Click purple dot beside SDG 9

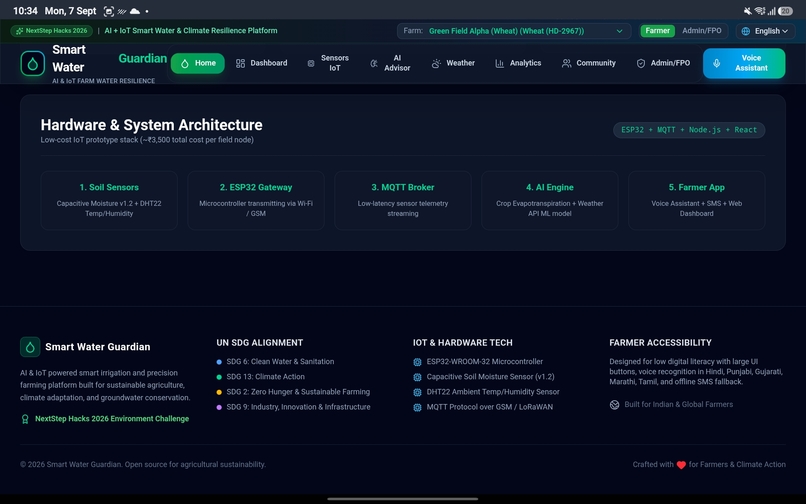pyautogui.click(x=219, y=407)
